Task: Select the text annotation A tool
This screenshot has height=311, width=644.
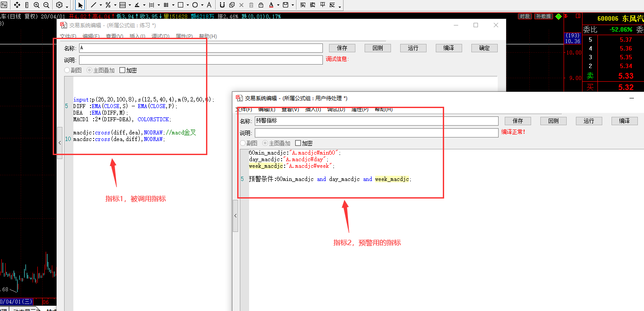Action: point(209,5)
